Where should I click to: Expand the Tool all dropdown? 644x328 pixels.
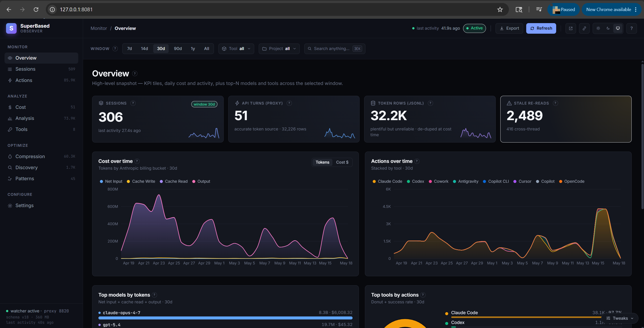(x=236, y=49)
